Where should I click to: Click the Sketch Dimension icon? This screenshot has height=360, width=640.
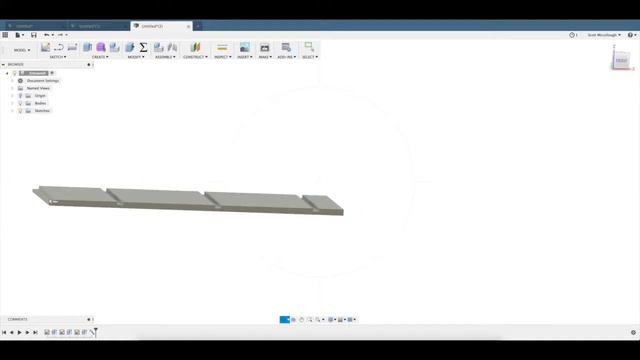[72, 47]
